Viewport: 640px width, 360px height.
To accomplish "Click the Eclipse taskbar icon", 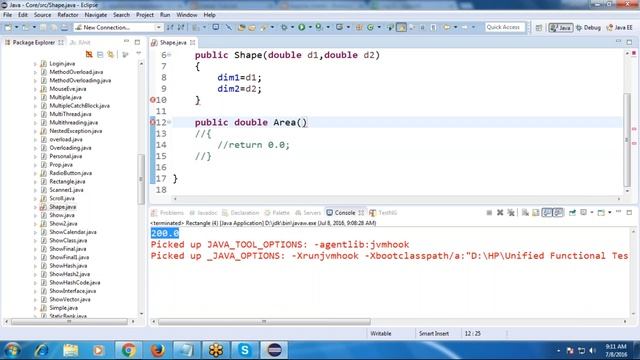I will tap(274, 350).
